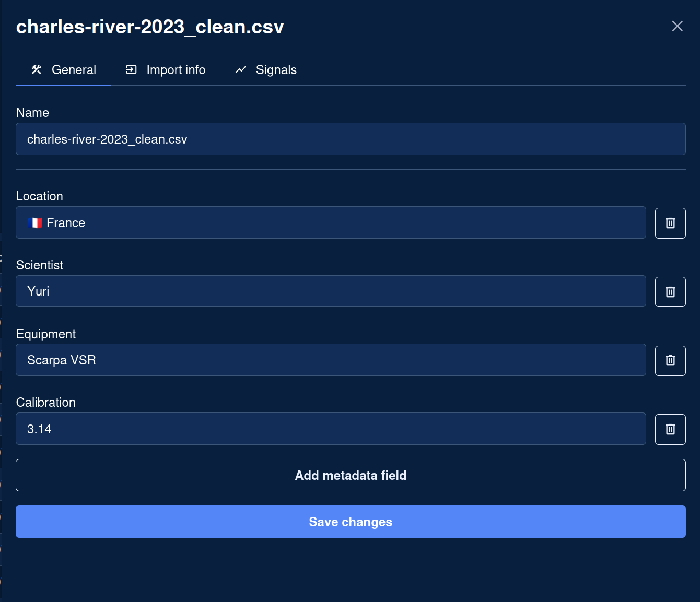700x602 pixels.
Task: Click the tools icon on General tab
Action: pos(37,69)
